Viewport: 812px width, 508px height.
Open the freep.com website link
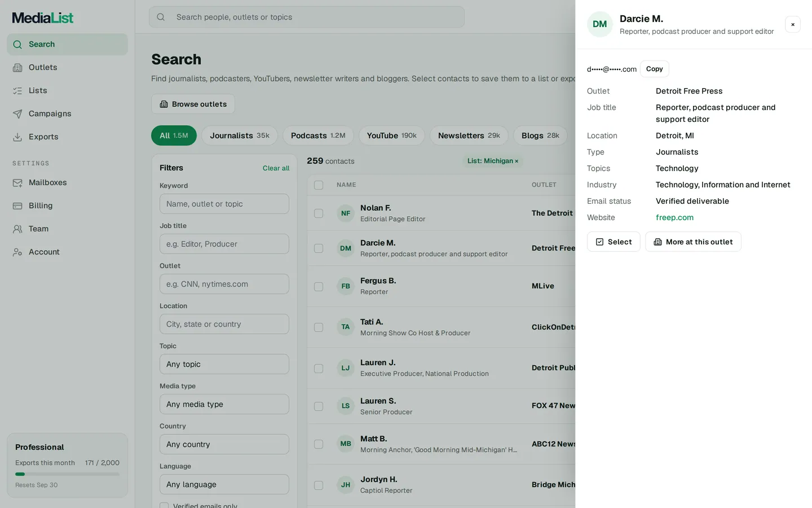coord(674,217)
